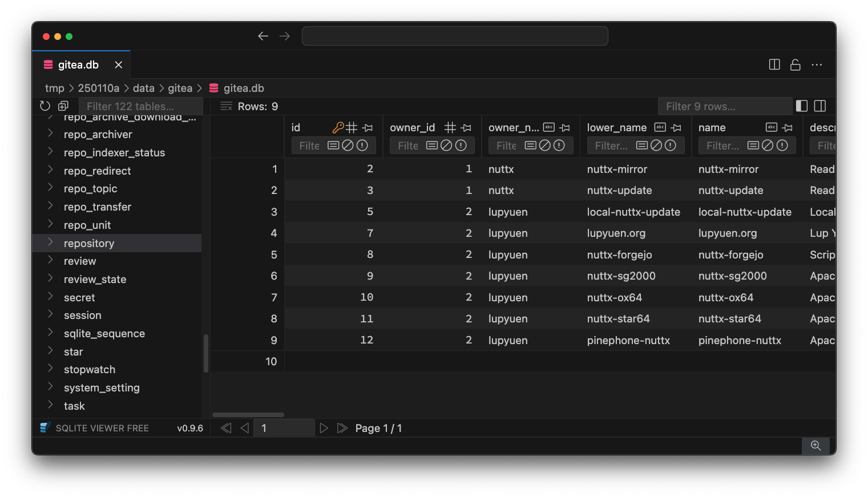
Task: Click the refresh tables icon
Action: (45, 106)
